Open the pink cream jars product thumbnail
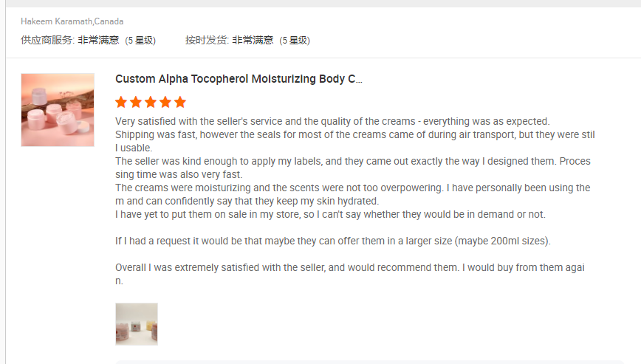 58,110
